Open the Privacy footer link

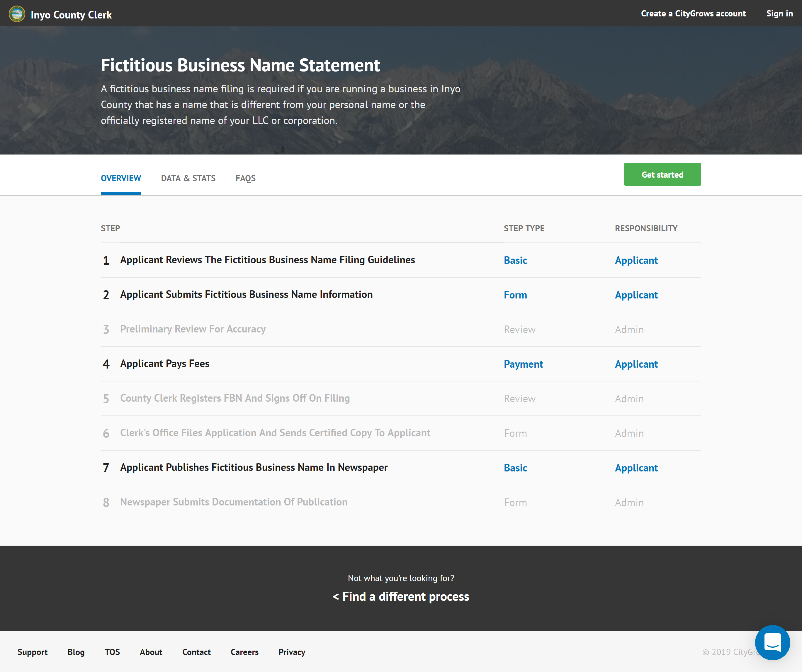[x=292, y=652]
